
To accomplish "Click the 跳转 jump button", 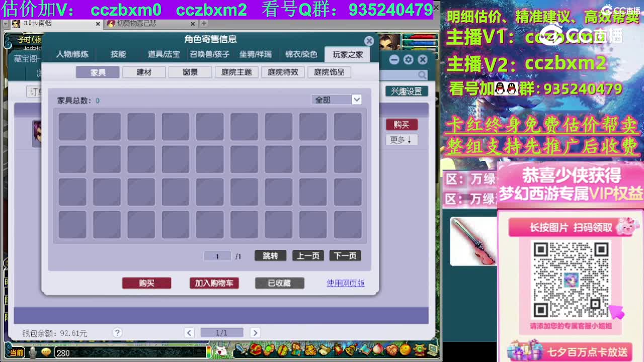I will [x=270, y=256].
